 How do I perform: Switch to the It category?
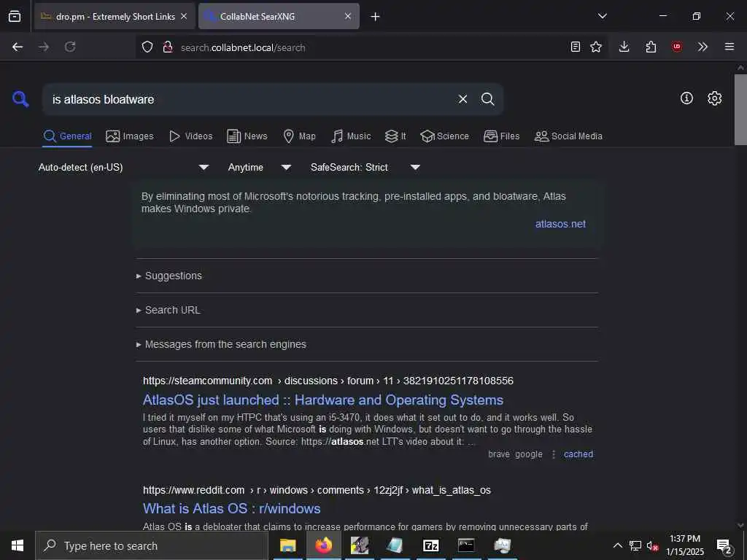coord(395,136)
